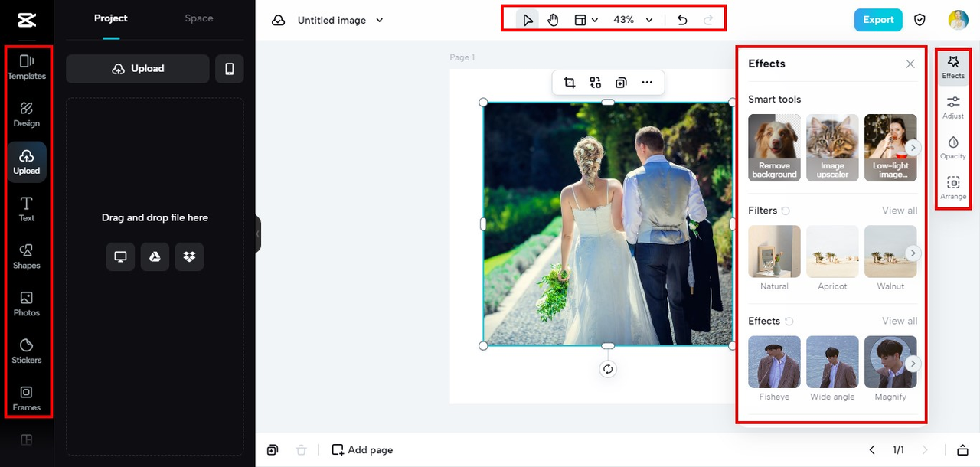Click the rotate handle below image
This screenshot has height=467, width=980.
tap(608, 369)
